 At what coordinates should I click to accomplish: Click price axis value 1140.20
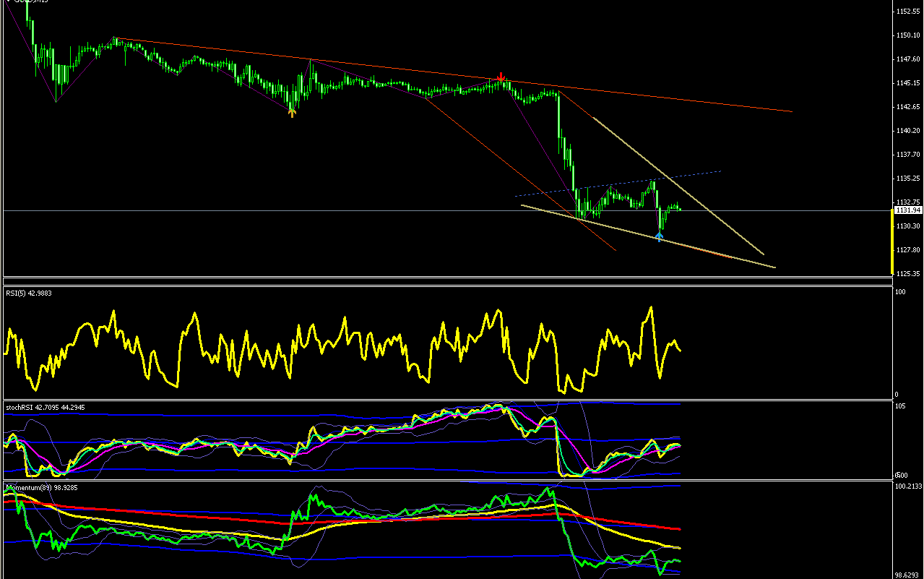[x=907, y=131]
